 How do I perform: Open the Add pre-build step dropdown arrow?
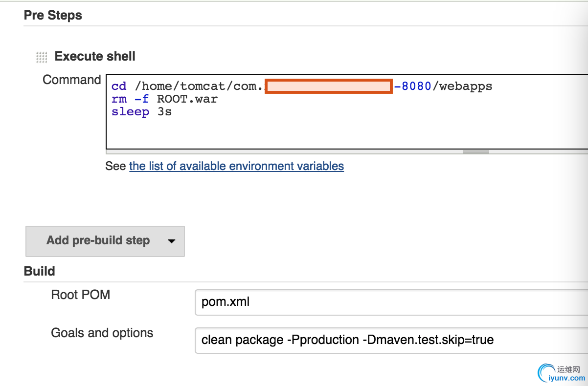pos(171,241)
